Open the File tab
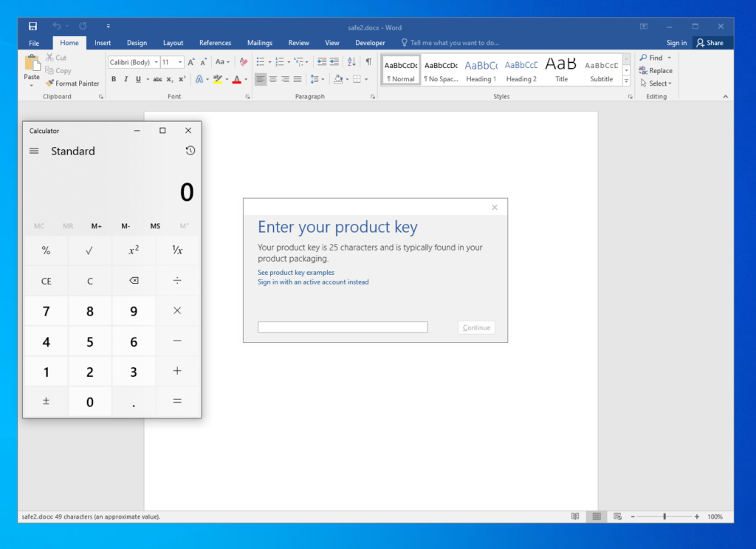756x549 pixels. click(34, 43)
